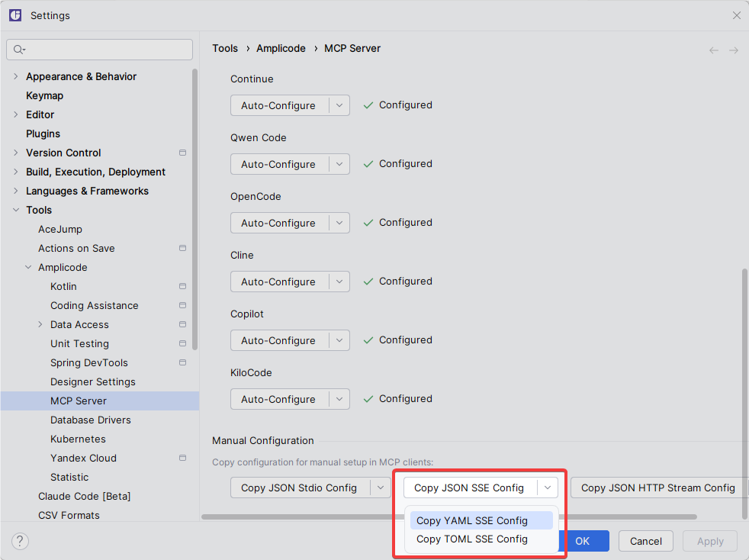Click Auto-Configure for Copilot
The height and width of the screenshot is (560, 749).
click(279, 341)
